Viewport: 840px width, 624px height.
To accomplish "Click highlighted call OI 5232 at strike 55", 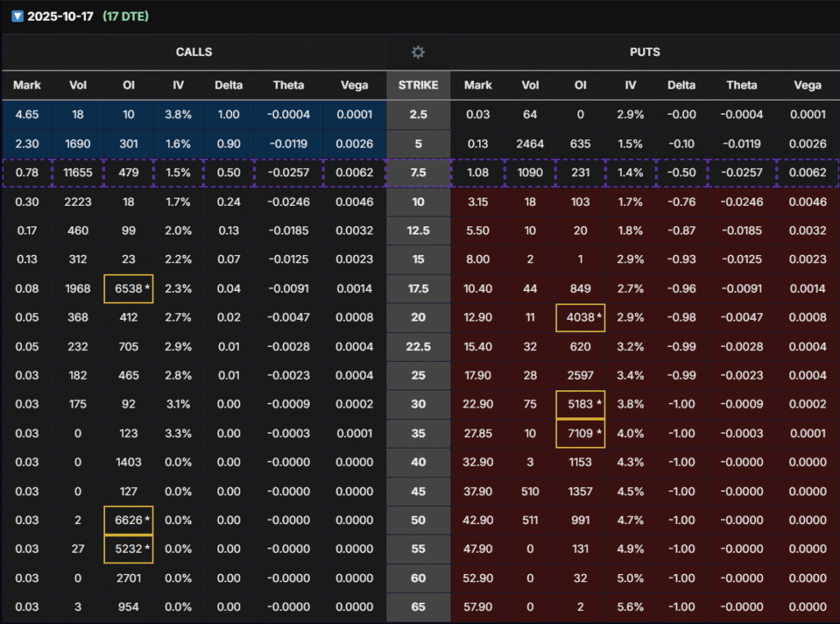I will coord(128,549).
